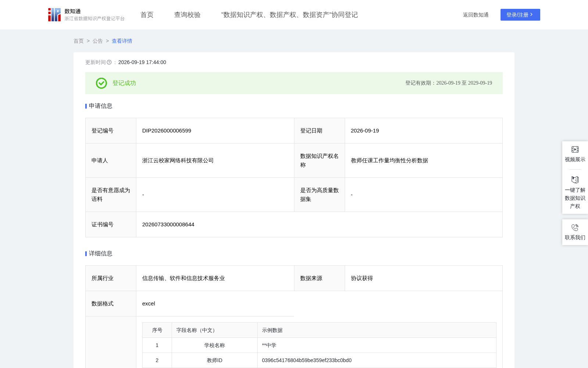
Task: Click the 申请信息 section heading
Action: (101, 106)
